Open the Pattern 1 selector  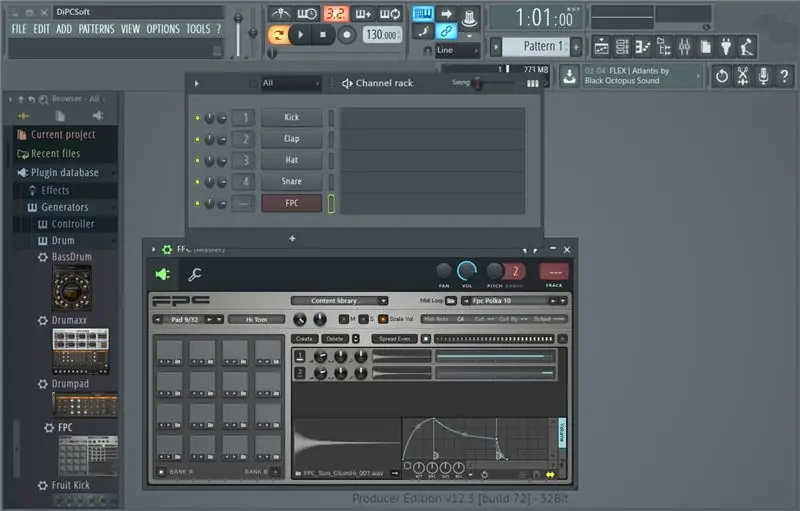pos(536,46)
